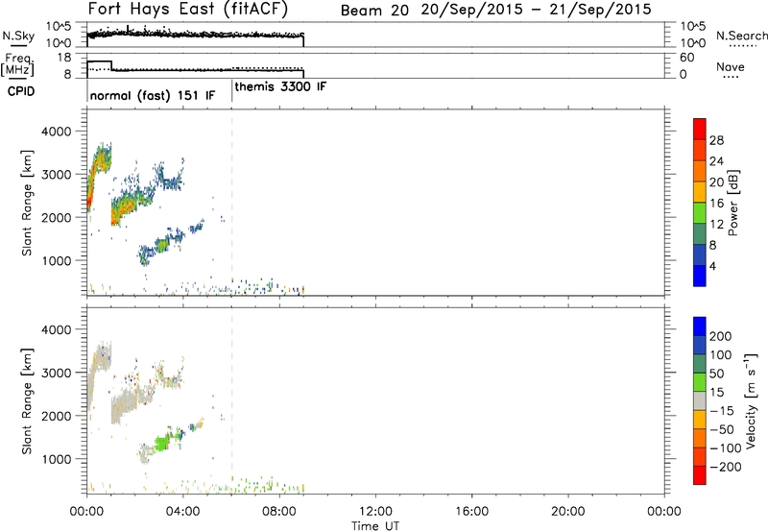The height and width of the screenshot is (532, 768).
Task: Click the 'Beam 20' label
Action: click(x=374, y=10)
